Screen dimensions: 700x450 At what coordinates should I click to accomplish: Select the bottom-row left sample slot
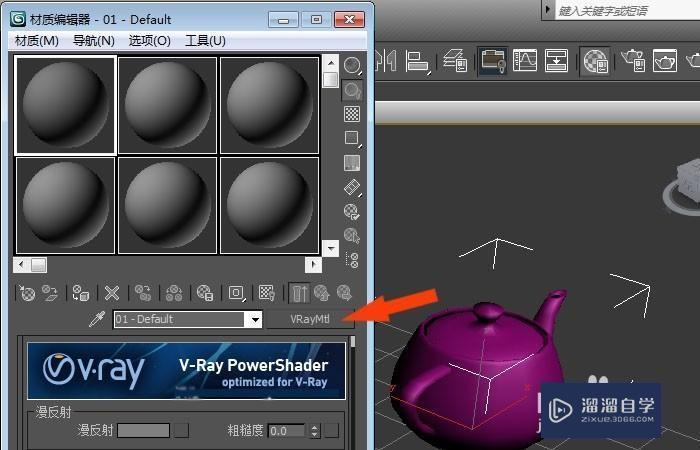[66, 205]
